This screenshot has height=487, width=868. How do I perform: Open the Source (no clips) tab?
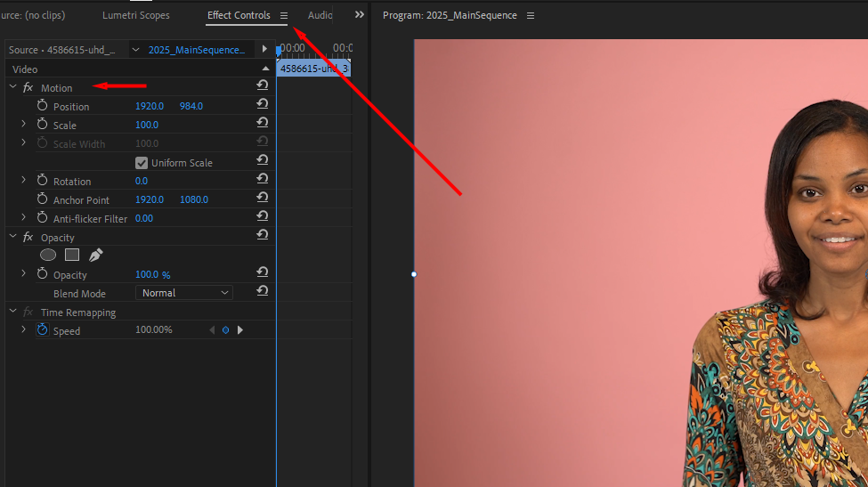(33, 15)
